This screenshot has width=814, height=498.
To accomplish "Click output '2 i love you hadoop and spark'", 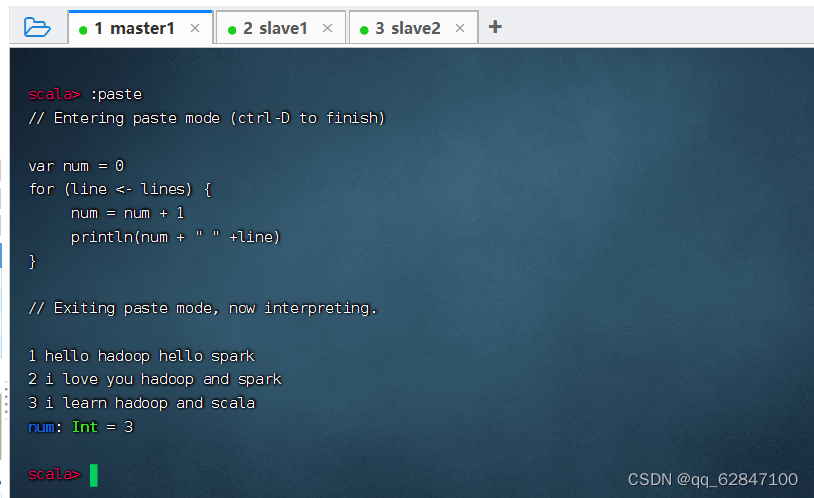I will coord(155,380).
